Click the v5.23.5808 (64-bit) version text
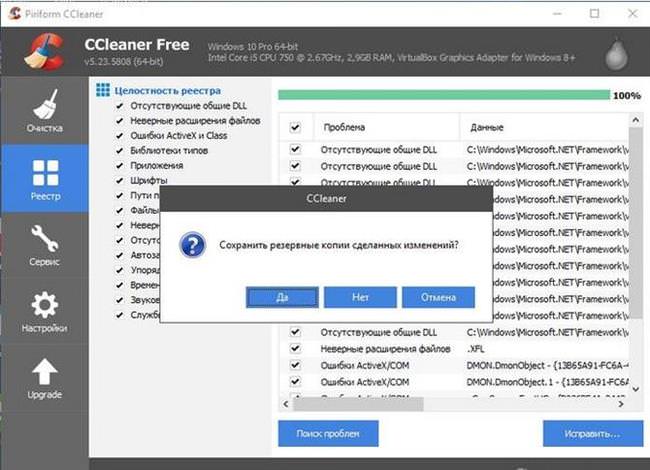This screenshot has width=650, height=470. (124, 62)
